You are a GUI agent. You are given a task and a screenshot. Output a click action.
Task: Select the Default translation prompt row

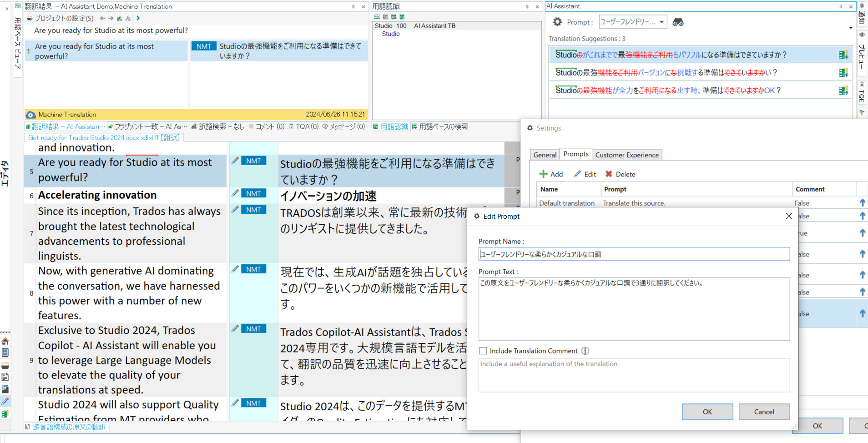point(702,203)
